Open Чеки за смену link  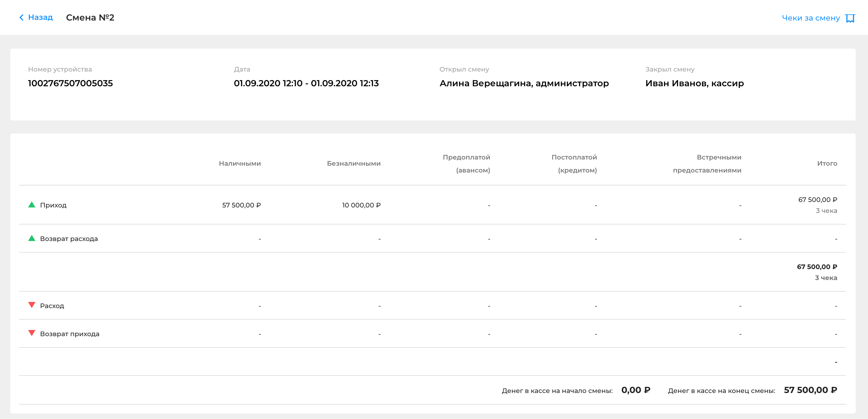[x=810, y=18]
